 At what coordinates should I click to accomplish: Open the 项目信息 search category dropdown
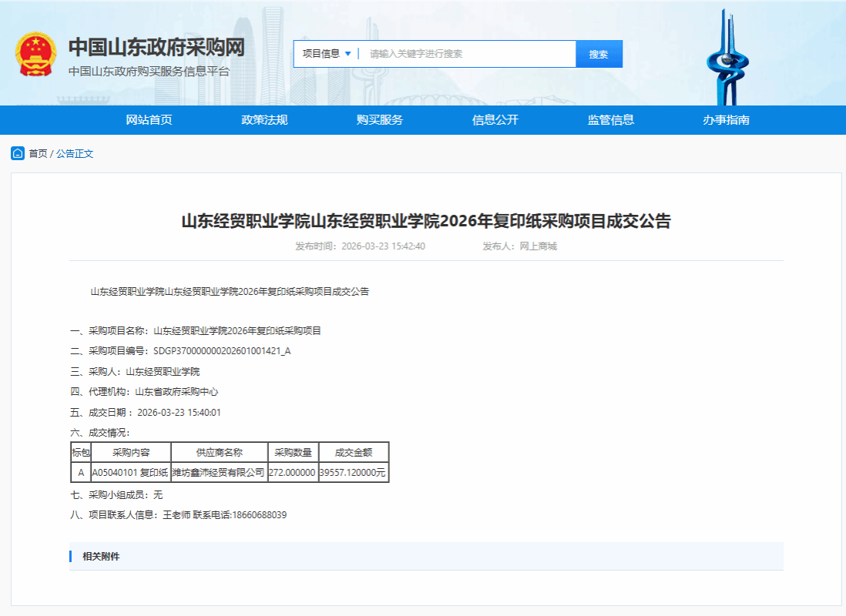point(327,54)
